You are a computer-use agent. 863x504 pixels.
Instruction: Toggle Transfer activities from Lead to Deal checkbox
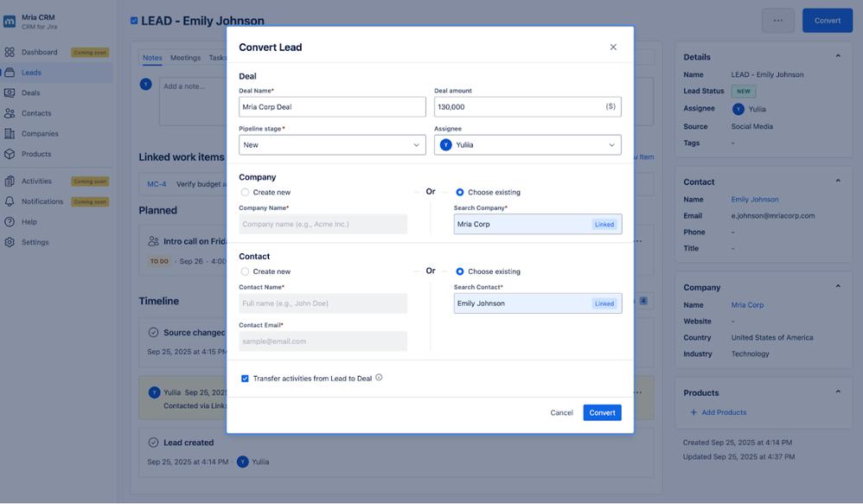[x=245, y=379]
